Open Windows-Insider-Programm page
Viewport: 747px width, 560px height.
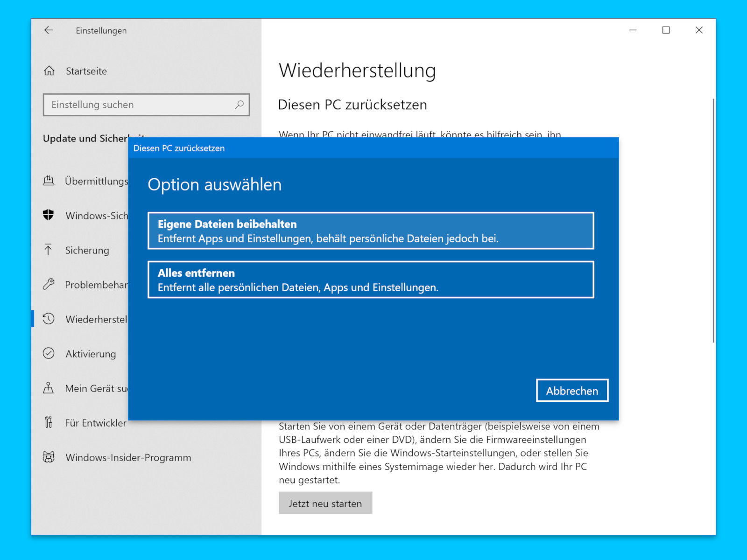[x=128, y=457]
